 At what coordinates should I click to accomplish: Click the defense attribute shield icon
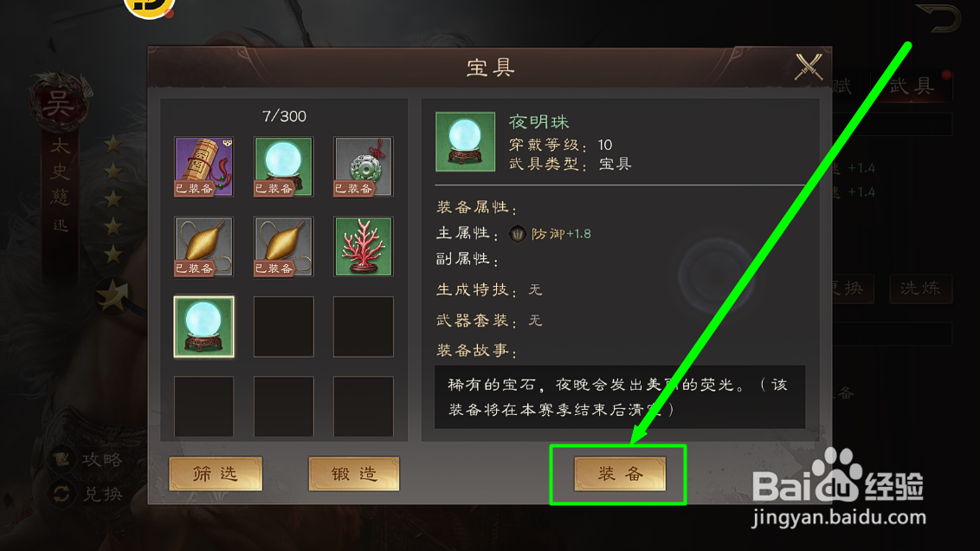tap(517, 234)
